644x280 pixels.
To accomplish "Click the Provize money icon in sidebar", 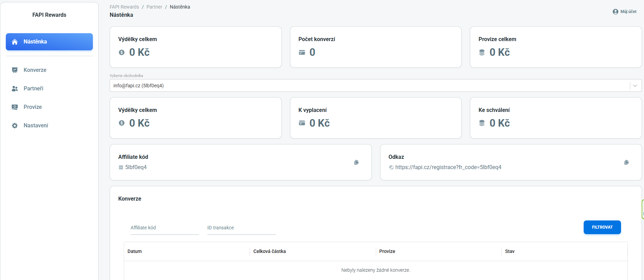I will tap(15, 107).
